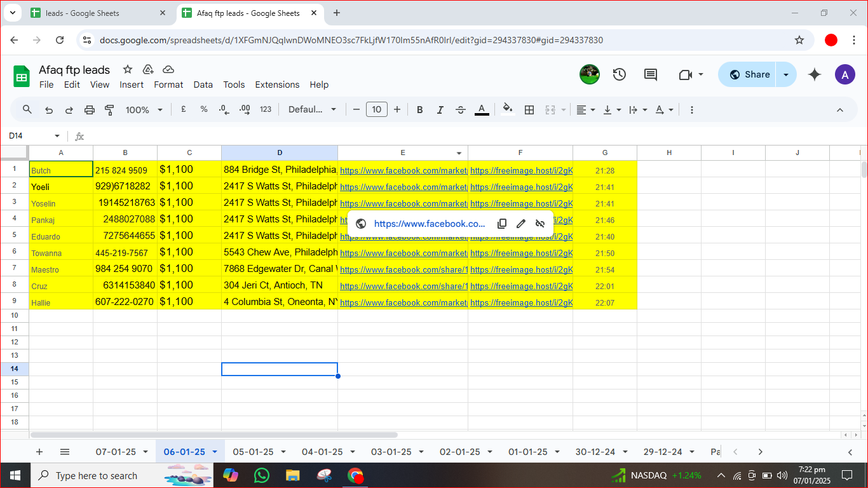The height and width of the screenshot is (488, 868).
Task: Open the Gemini sparkle assistant
Action: (x=815, y=74)
